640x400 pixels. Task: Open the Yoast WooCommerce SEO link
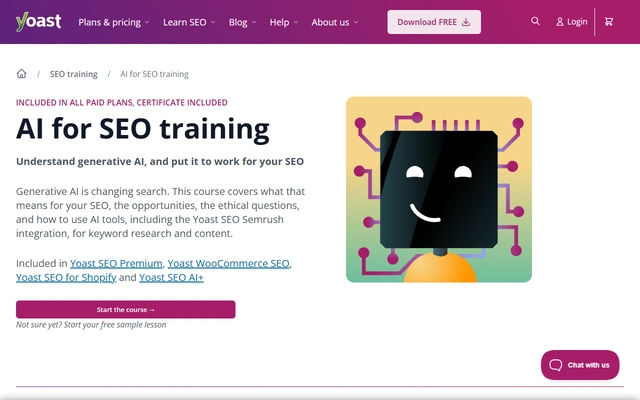click(x=229, y=264)
